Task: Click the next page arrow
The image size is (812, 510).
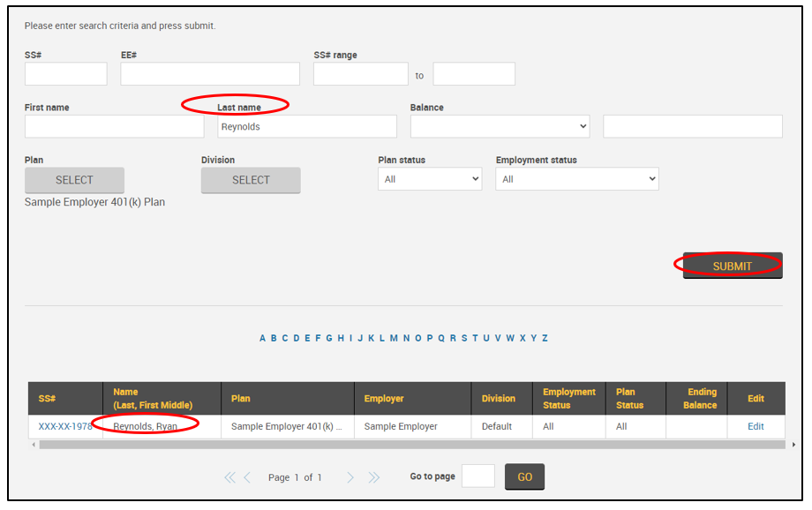Action: click(350, 477)
